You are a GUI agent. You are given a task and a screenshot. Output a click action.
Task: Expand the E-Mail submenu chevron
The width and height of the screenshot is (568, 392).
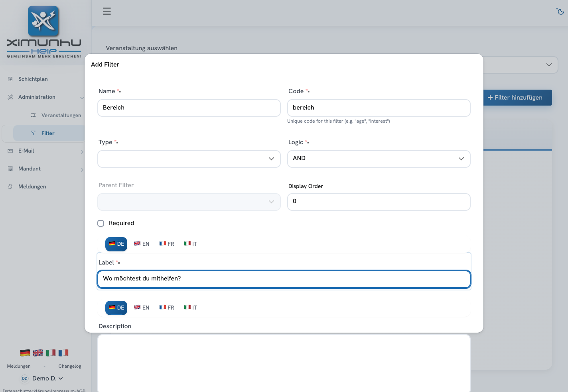tap(82, 151)
